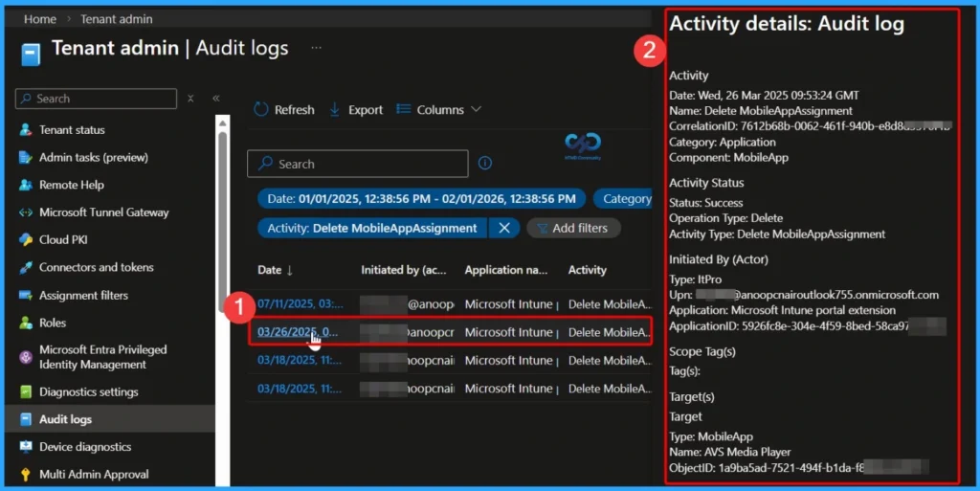Screen dimensions: 980x491
Task: Click 'Date: Wed, 26 Mar 2025 09:53:24 GMT'
Action: point(765,95)
